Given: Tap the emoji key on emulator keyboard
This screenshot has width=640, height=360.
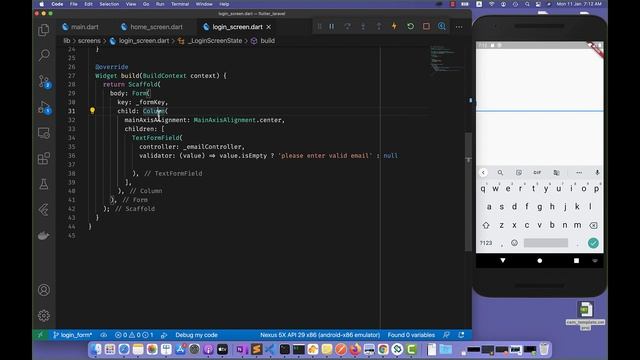Looking at the screenshot, I should pos(514,243).
